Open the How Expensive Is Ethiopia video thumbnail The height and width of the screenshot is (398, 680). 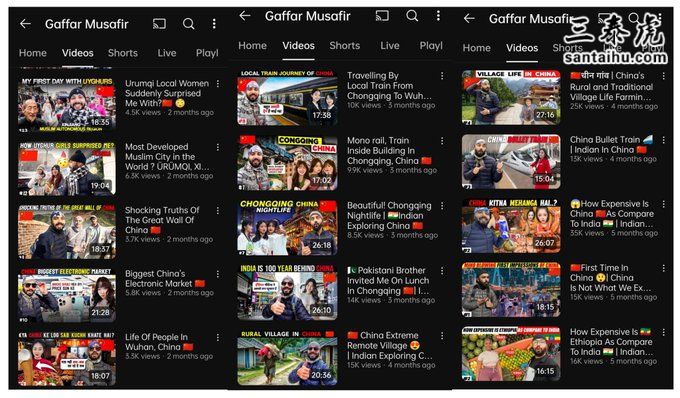511,354
